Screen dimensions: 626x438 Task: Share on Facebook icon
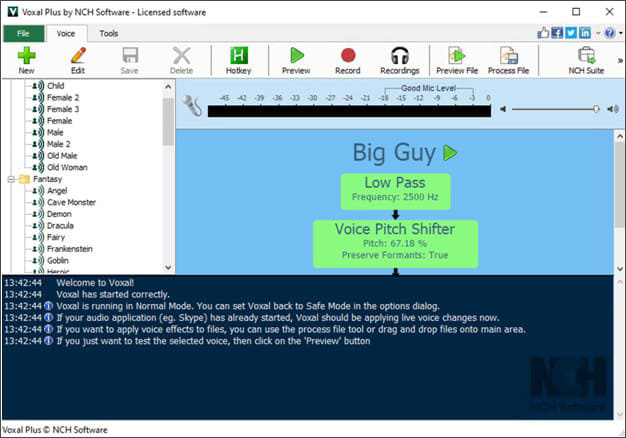[557, 33]
